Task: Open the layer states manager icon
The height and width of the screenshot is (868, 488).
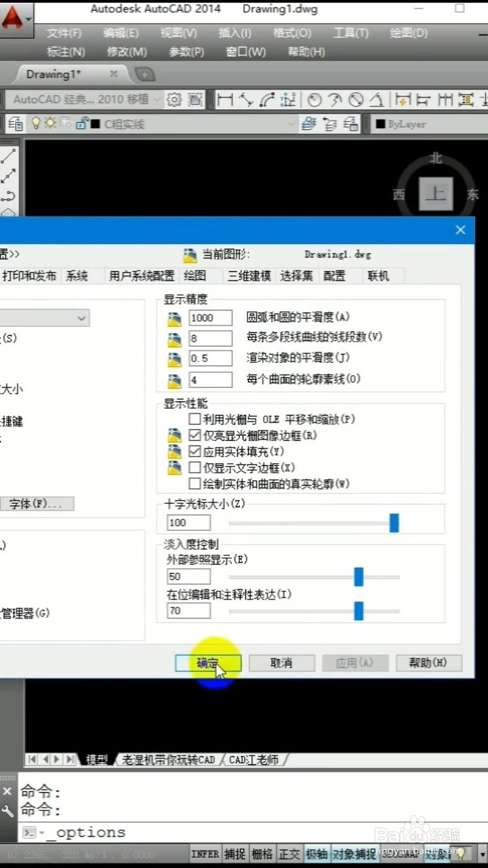Action: (351, 124)
